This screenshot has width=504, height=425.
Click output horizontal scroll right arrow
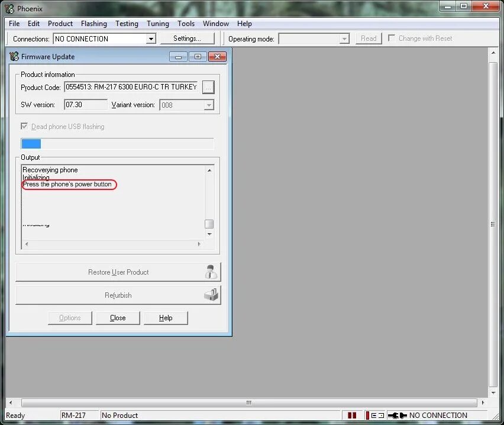click(199, 244)
